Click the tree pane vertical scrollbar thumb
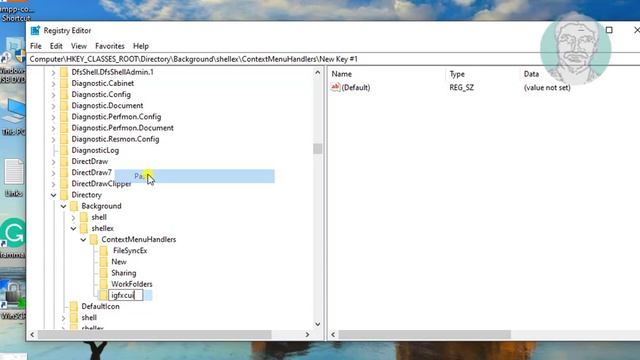 pos(318,149)
